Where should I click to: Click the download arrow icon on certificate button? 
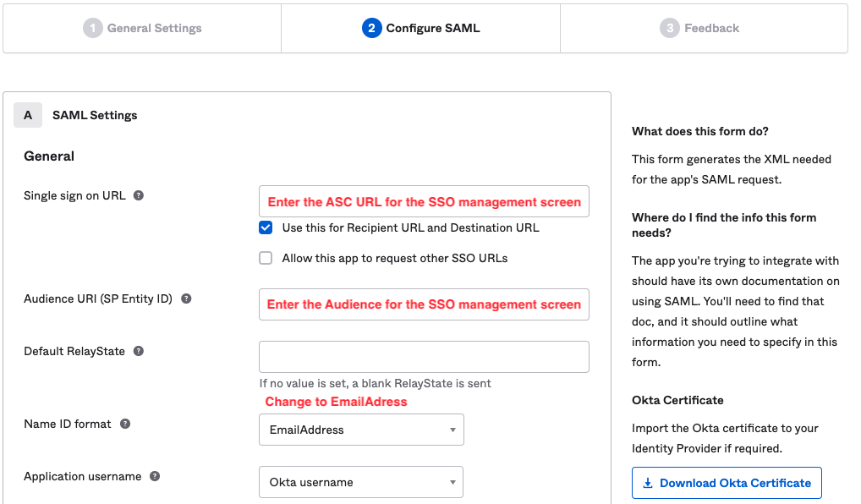pos(648,483)
